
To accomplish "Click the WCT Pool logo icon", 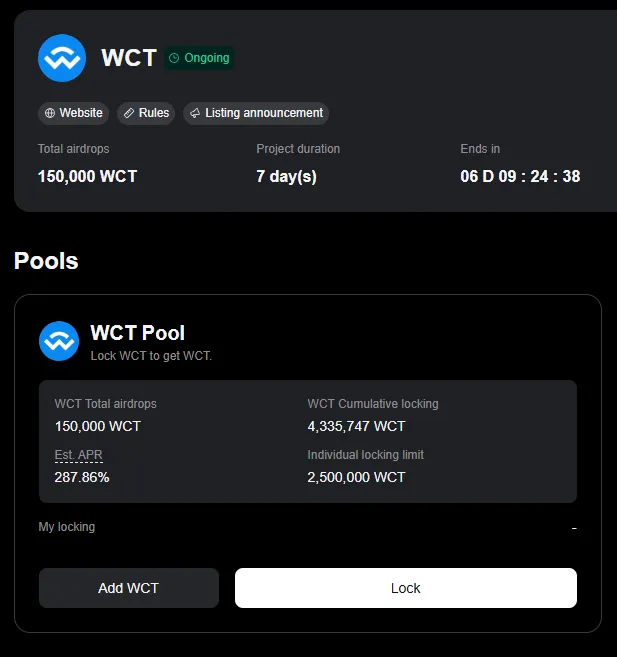I will tap(59, 341).
